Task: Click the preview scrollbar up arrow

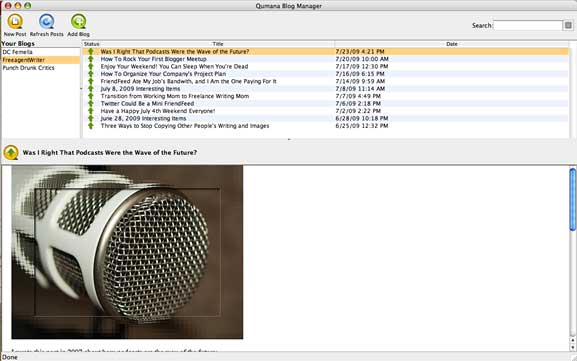Action: (x=572, y=341)
